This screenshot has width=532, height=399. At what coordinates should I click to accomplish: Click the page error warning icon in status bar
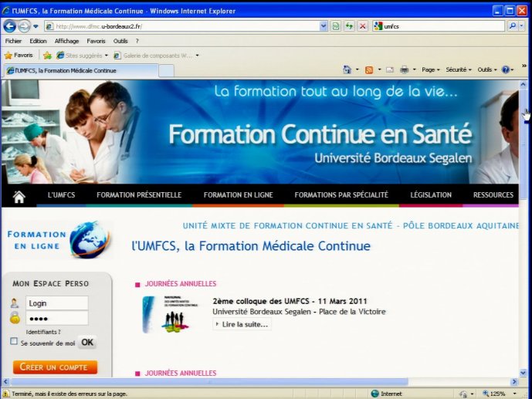pyautogui.click(x=5, y=394)
